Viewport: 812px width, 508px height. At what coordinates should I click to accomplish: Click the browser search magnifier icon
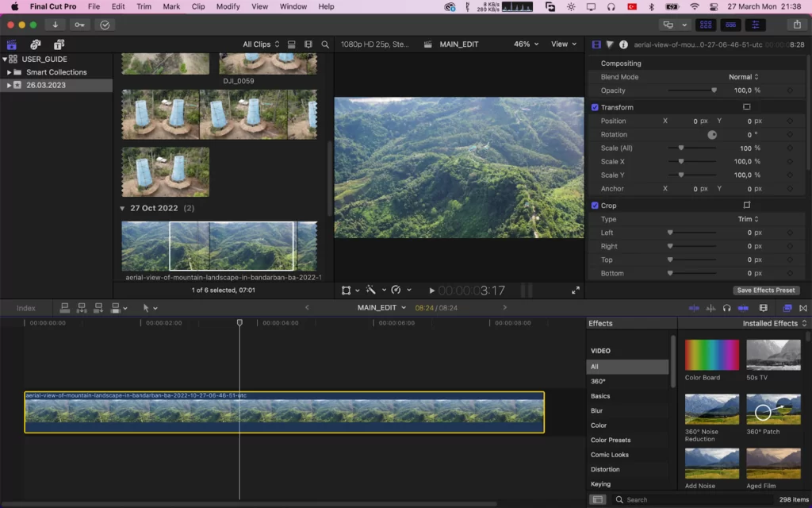tap(325, 44)
